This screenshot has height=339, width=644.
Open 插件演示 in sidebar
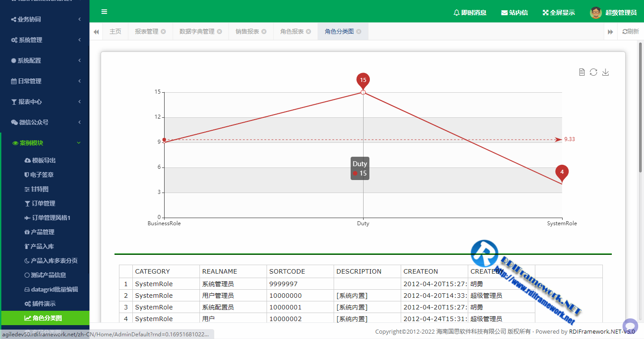pos(45,304)
